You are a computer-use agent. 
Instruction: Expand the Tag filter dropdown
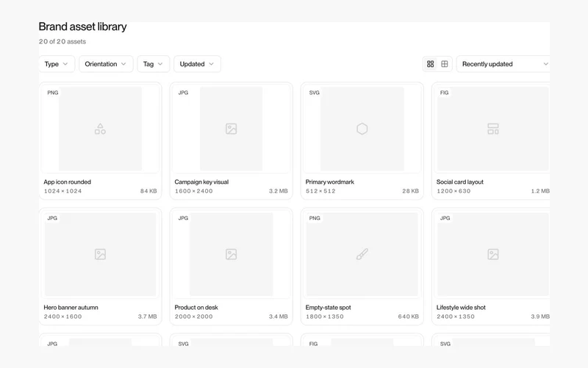(153, 64)
